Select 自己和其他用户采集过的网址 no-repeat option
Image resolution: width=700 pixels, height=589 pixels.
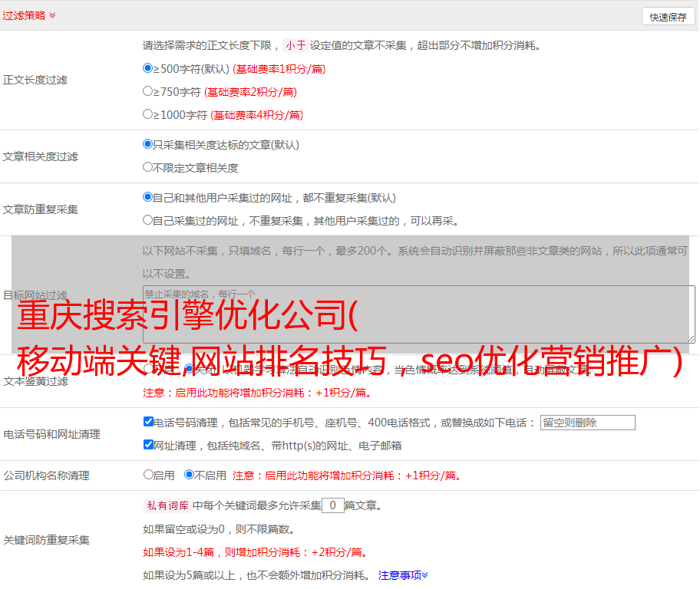click(147, 197)
